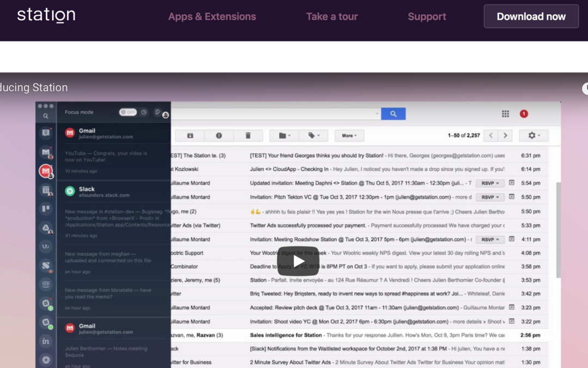Click the Gmail archive button

point(190,136)
